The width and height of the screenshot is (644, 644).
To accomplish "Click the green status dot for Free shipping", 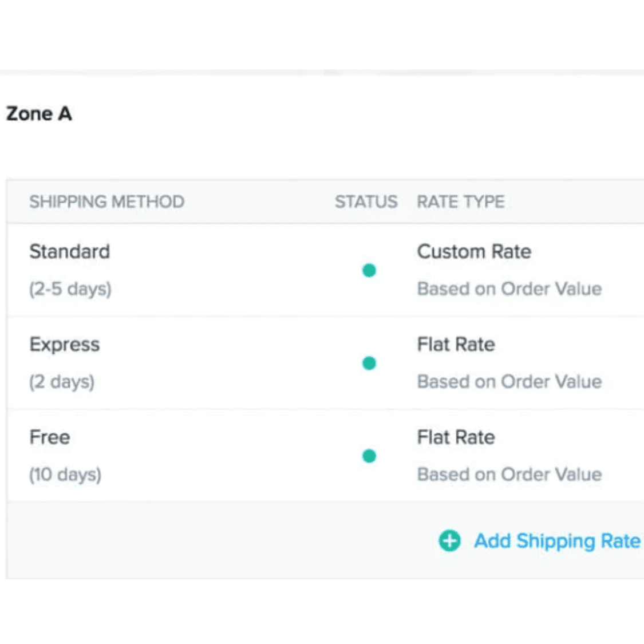I will point(369,456).
